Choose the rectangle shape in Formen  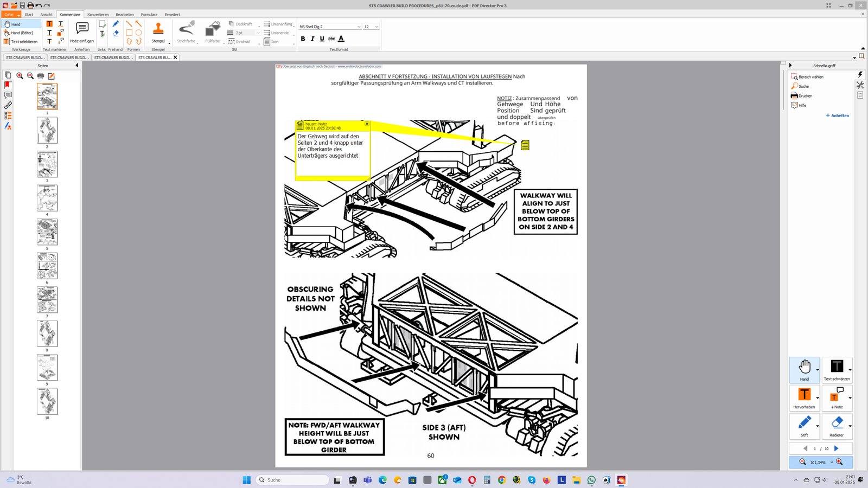[129, 33]
